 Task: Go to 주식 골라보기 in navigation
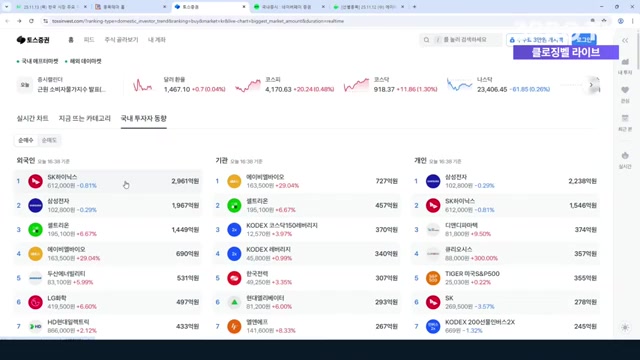(121, 40)
